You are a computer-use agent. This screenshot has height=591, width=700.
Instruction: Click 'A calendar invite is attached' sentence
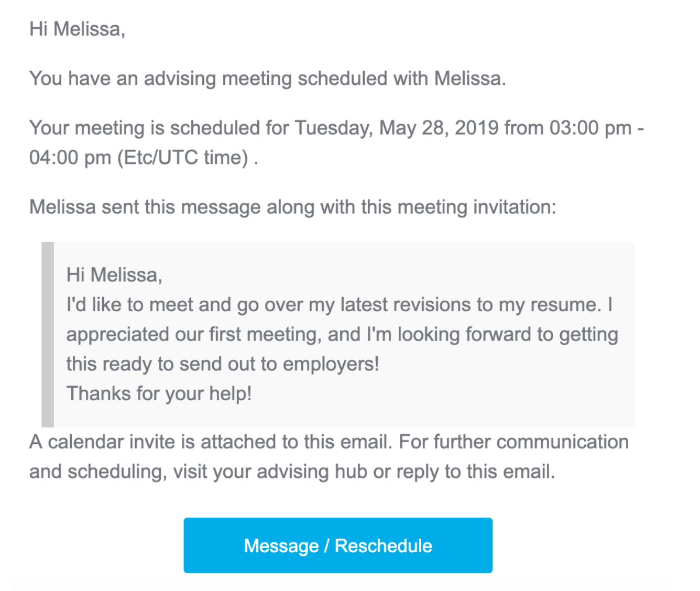pos(211,442)
